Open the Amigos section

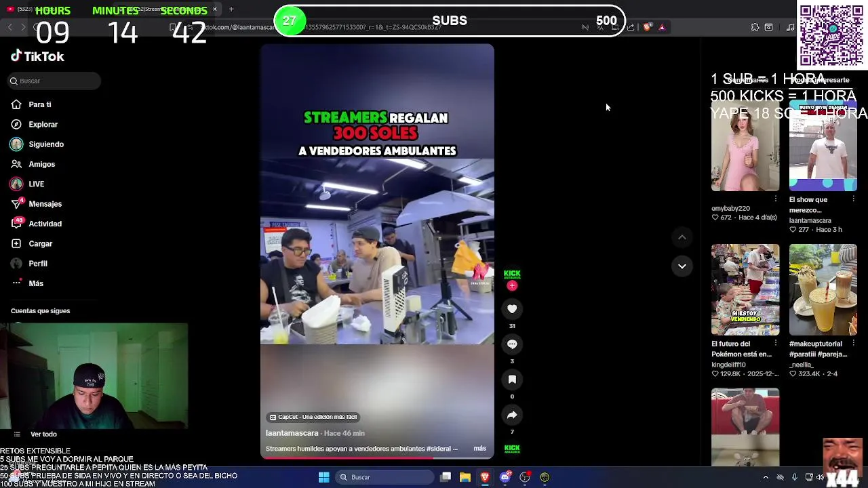[41, 164]
